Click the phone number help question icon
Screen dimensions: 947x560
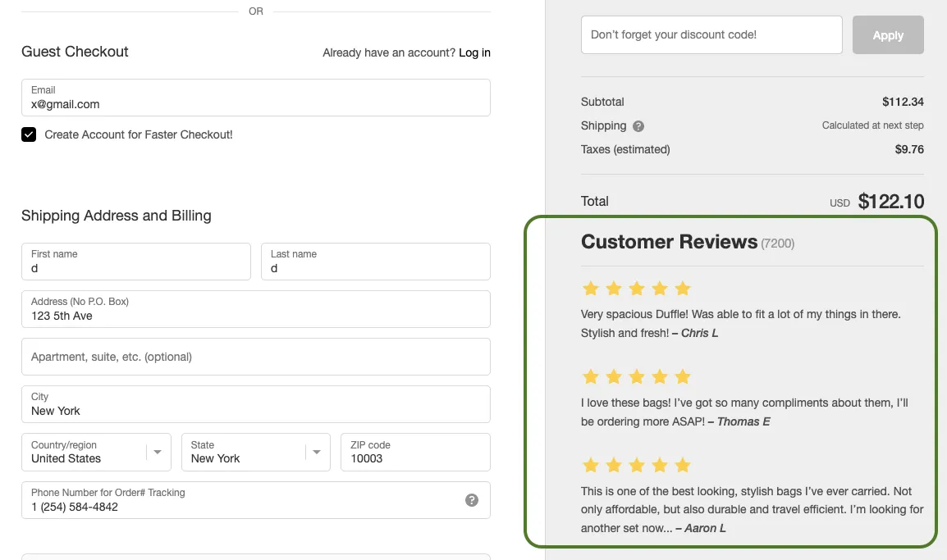tap(472, 499)
